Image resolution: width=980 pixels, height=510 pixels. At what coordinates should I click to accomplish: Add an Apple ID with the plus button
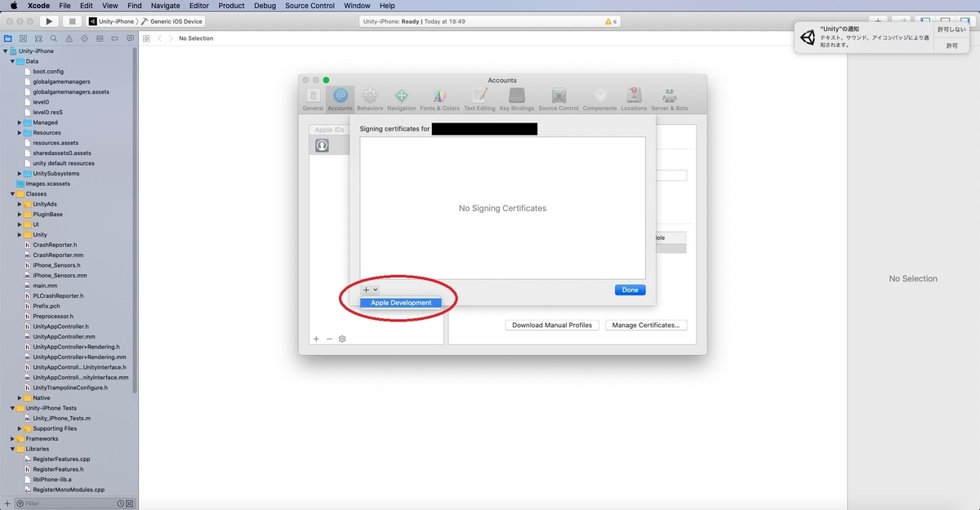(316, 339)
